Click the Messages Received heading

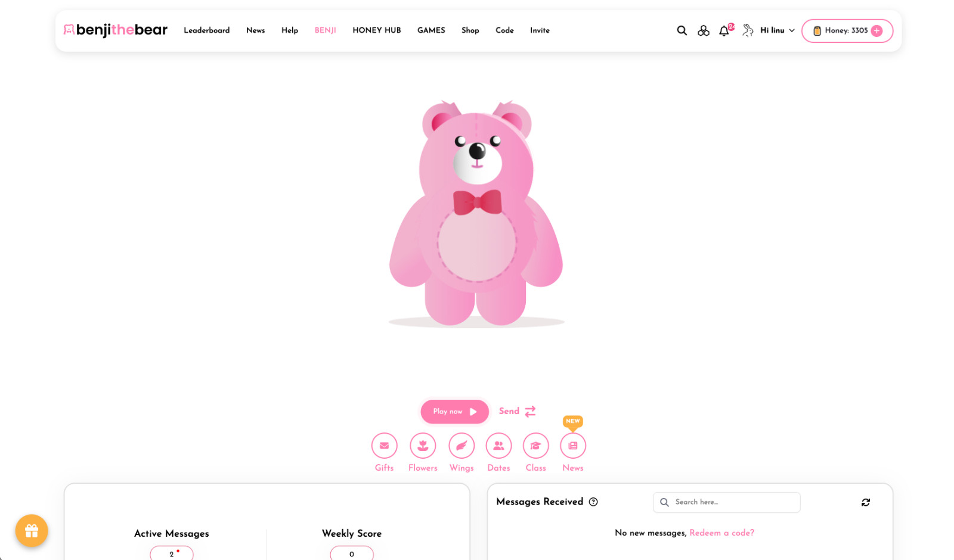coord(540,502)
